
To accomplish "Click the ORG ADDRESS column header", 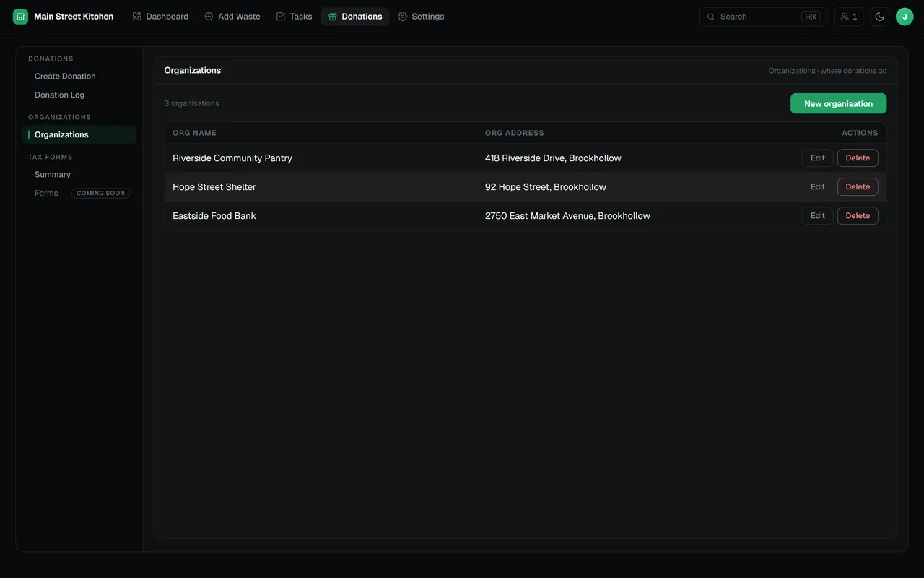I will pos(515,133).
